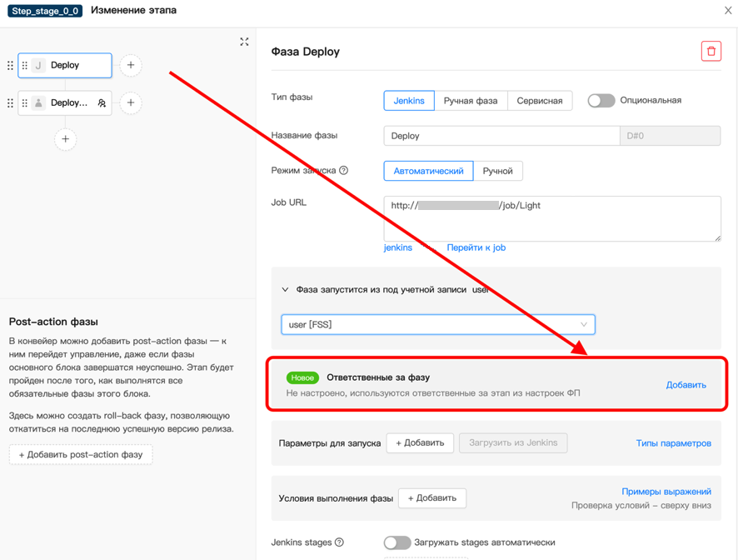Collapse the Фаза запустится section
This screenshot has width=738, height=560.
286,290
